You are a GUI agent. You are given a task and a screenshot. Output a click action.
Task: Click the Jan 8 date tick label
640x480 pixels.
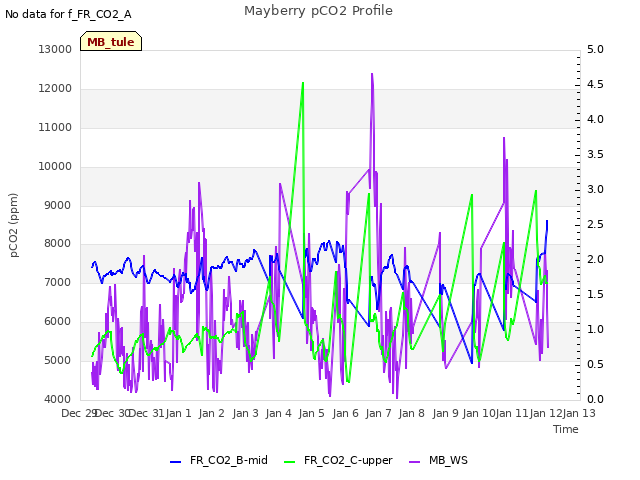click(412, 414)
